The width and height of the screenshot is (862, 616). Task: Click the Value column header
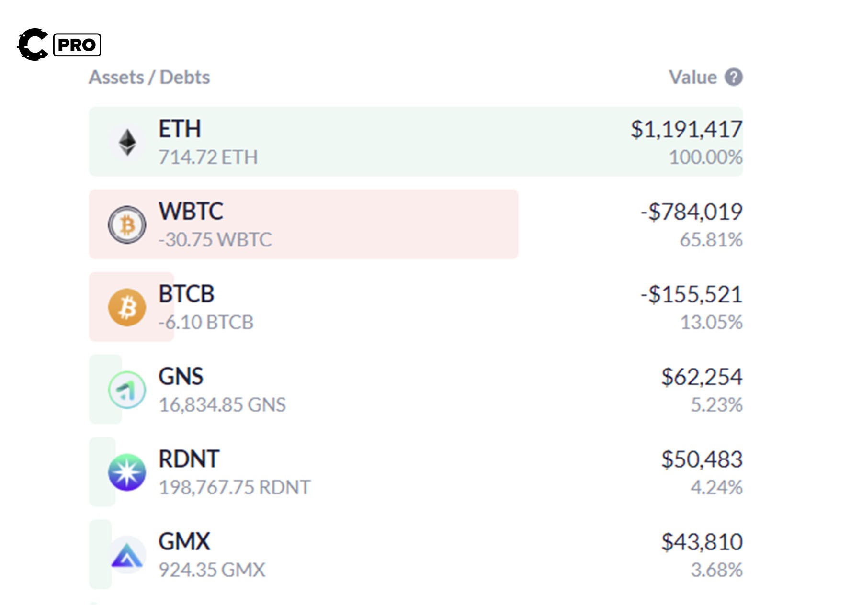click(x=692, y=78)
